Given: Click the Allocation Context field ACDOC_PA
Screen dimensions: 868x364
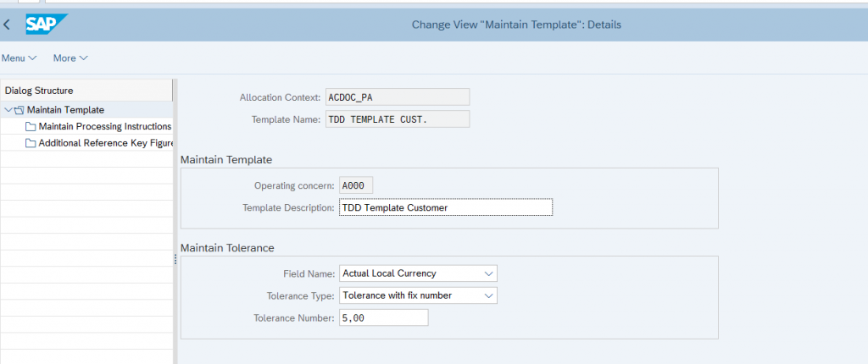Looking at the screenshot, I should [397, 97].
